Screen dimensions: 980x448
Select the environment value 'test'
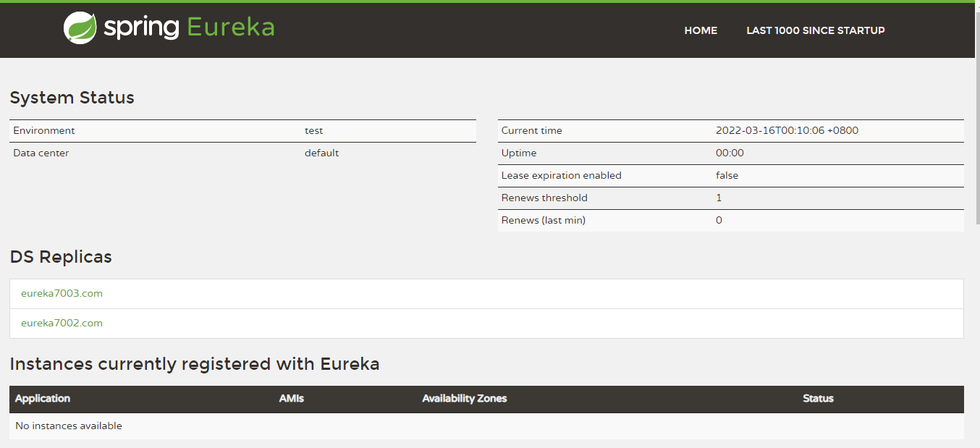pyautogui.click(x=314, y=131)
